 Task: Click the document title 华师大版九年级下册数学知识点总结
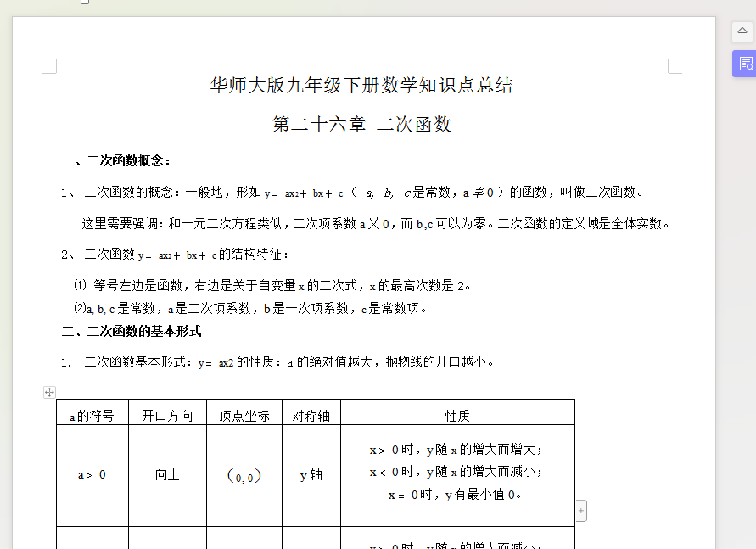[x=361, y=85]
